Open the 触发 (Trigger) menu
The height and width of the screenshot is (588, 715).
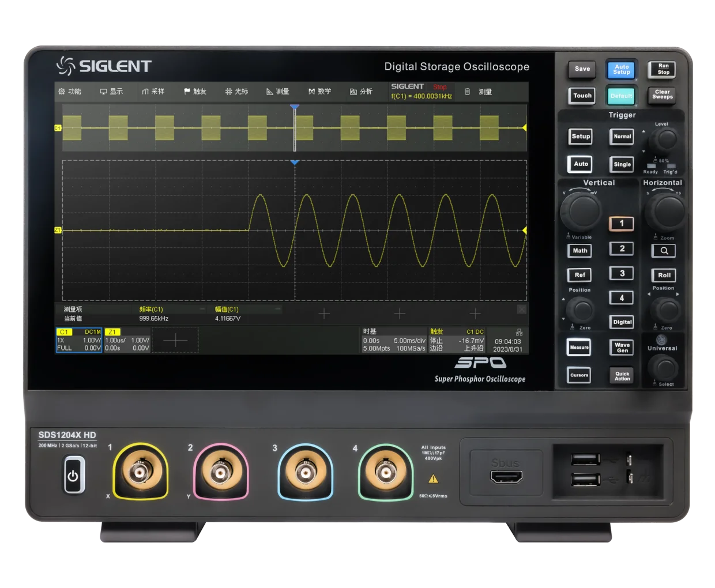click(195, 92)
